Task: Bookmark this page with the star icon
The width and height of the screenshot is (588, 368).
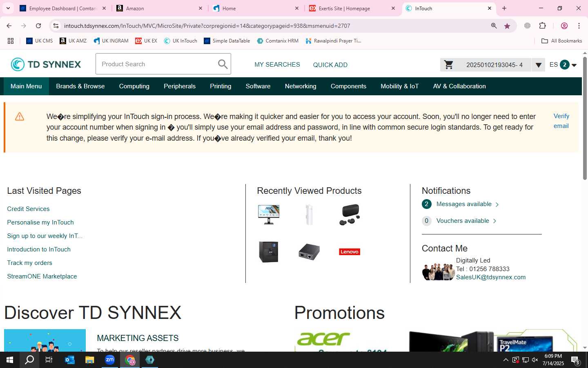Action: (507, 26)
